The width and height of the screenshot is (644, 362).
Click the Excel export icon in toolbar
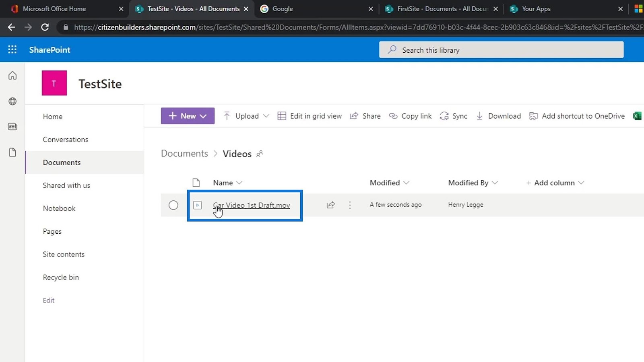tap(637, 116)
